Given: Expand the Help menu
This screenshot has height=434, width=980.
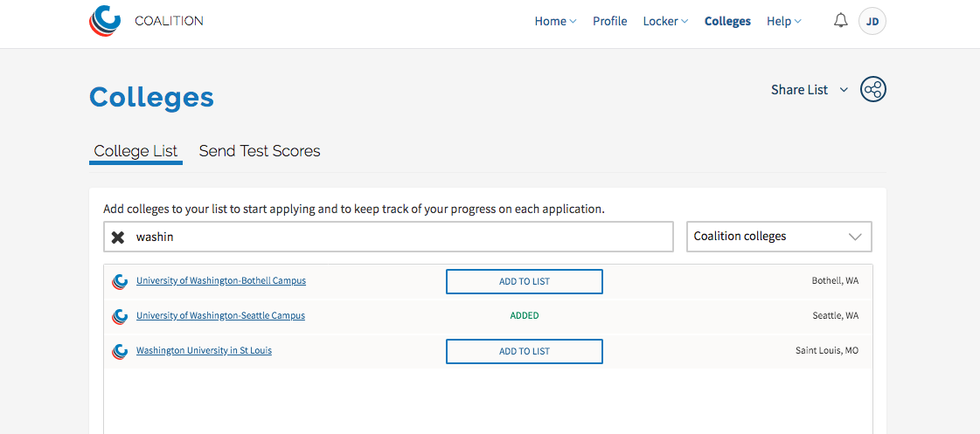Looking at the screenshot, I should (784, 21).
